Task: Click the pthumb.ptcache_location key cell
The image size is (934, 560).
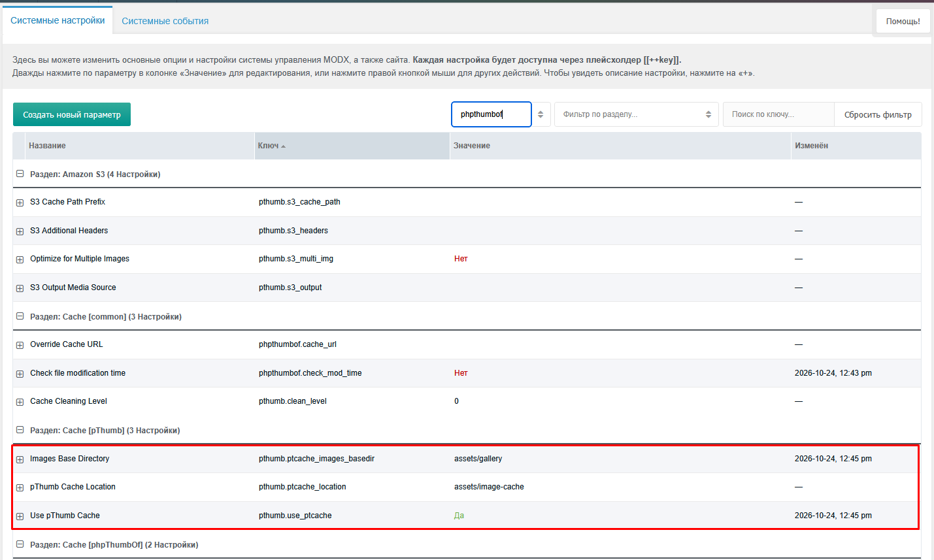Action: tap(302, 487)
